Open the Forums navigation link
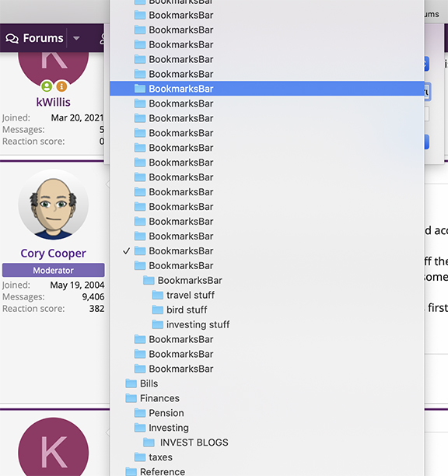 pyautogui.click(x=34, y=38)
